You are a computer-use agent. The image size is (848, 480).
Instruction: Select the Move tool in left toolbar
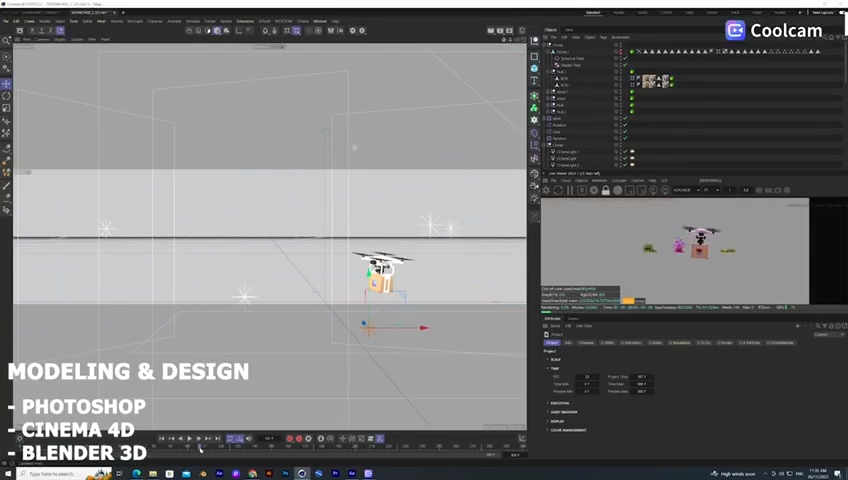6,84
